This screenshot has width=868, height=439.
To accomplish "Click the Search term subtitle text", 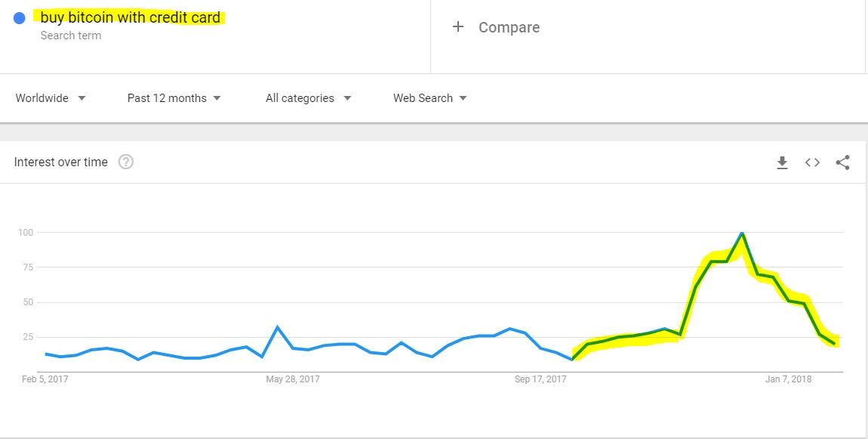I will click(x=71, y=36).
